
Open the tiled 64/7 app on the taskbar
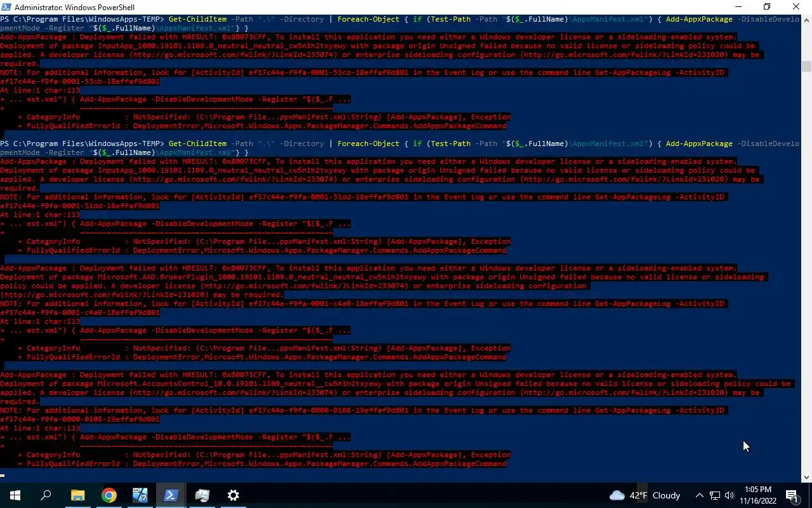(x=140, y=495)
